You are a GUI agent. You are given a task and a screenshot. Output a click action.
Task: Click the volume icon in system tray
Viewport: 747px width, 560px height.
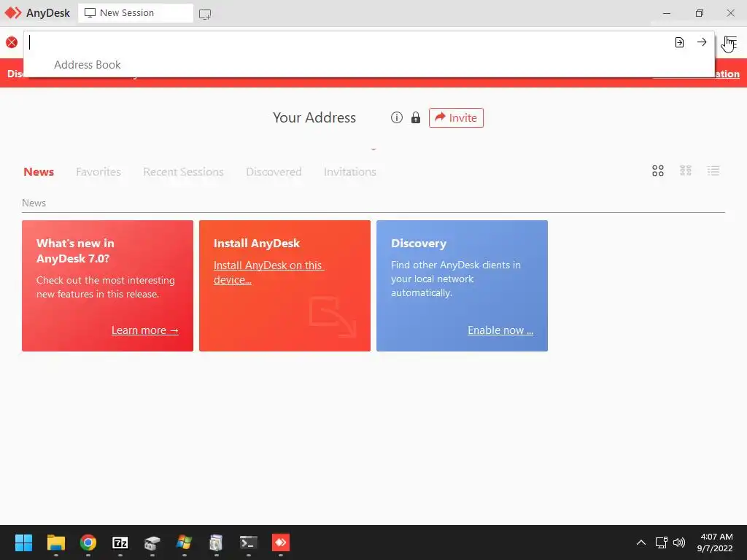tap(679, 542)
